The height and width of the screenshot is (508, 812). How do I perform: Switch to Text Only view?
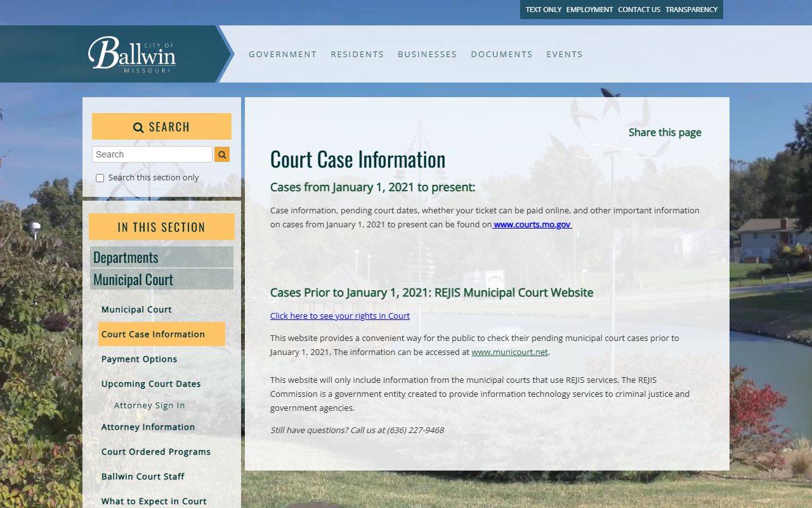544,10
